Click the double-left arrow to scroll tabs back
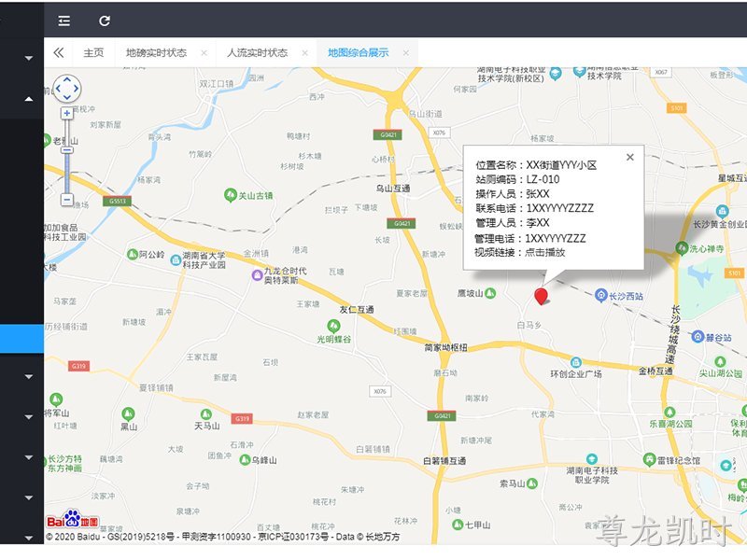Screen dimensions: 747x560 pos(59,52)
